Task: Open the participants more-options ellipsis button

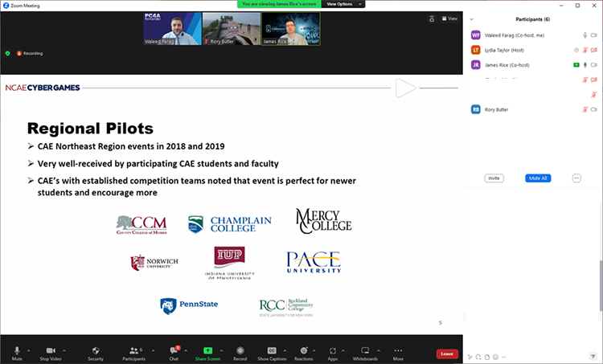Action: click(x=576, y=178)
